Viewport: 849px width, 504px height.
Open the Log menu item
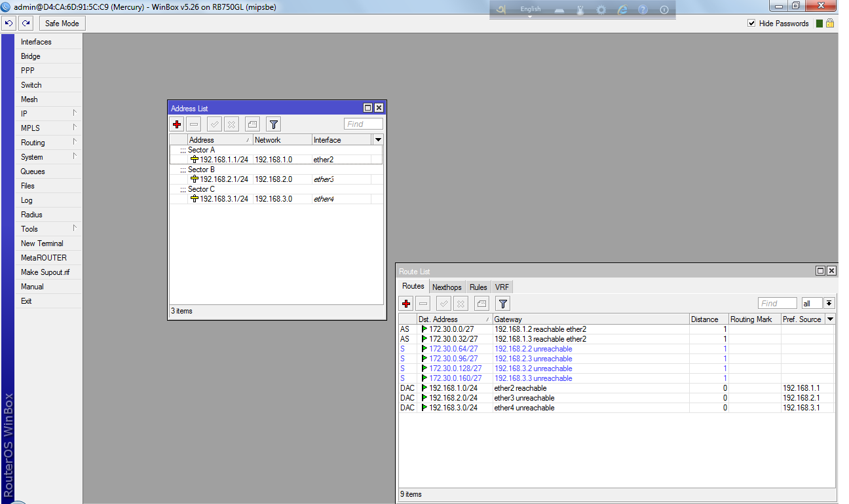click(x=49, y=200)
